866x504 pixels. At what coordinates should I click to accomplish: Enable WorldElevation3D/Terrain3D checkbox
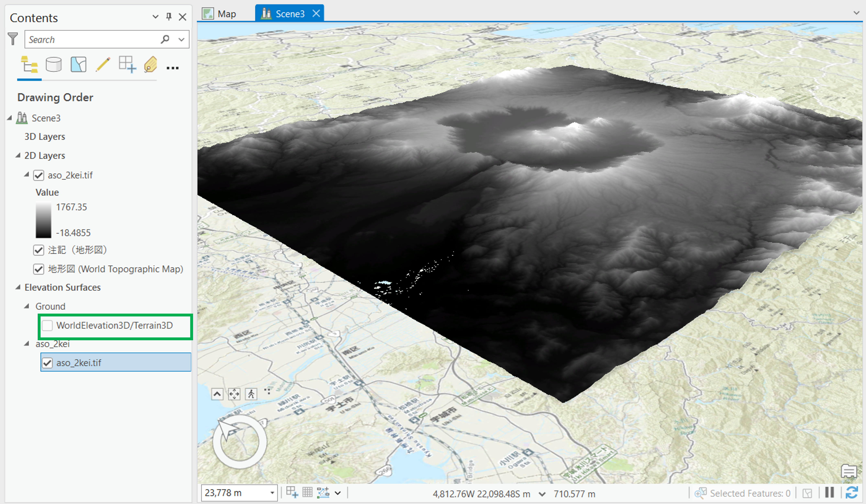(x=47, y=325)
